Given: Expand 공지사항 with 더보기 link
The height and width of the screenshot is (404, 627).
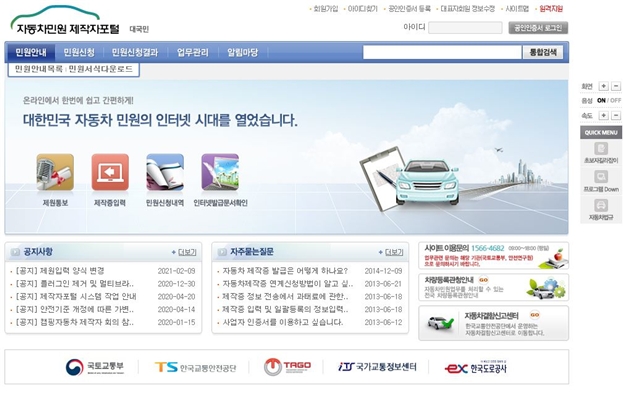Looking at the screenshot, I should pyautogui.click(x=187, y=252).
